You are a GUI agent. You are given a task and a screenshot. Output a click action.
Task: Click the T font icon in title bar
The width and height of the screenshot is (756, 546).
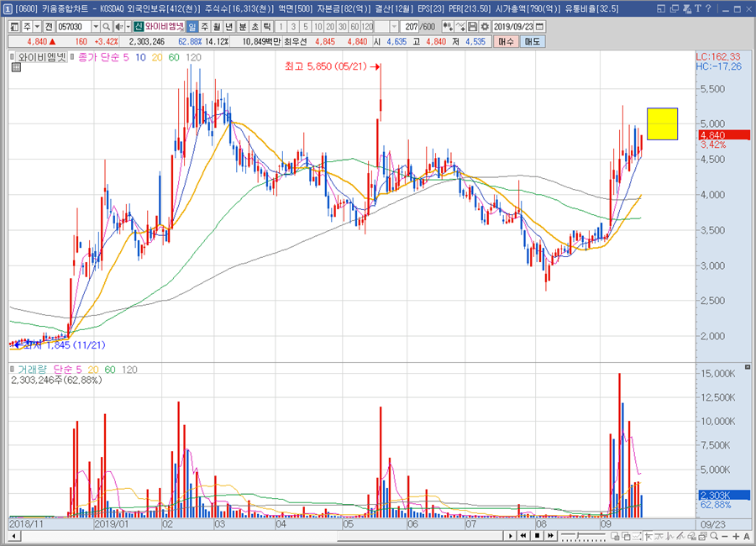point(698,8)
